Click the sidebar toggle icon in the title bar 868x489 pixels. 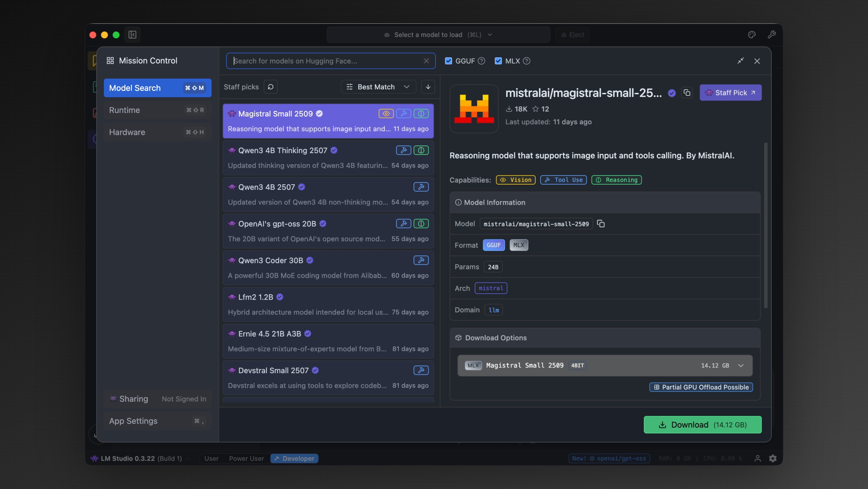point(132,35)
